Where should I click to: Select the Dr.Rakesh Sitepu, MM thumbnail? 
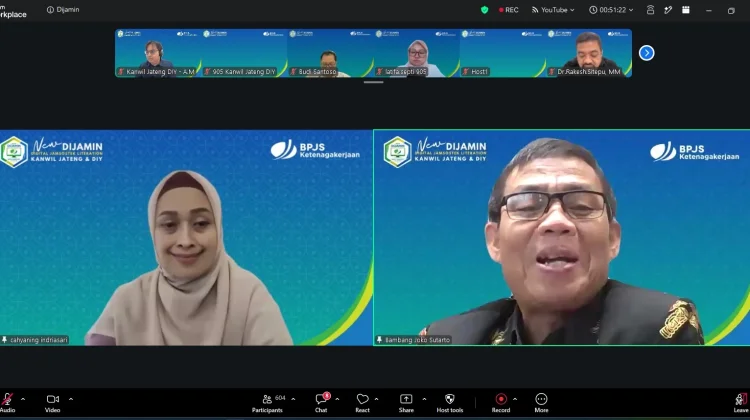coord(589,53)
